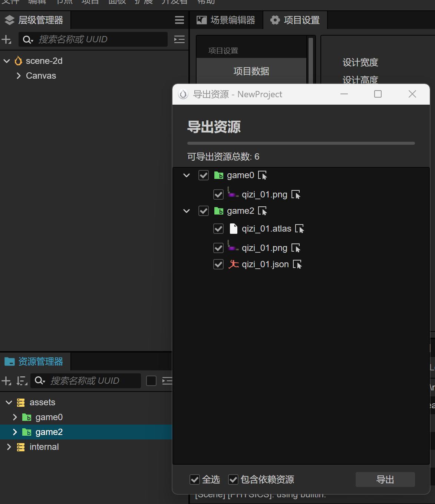The height and width of the screenshot is (504, 435).
Task: Click the 导出 export button
Action: 385,480
